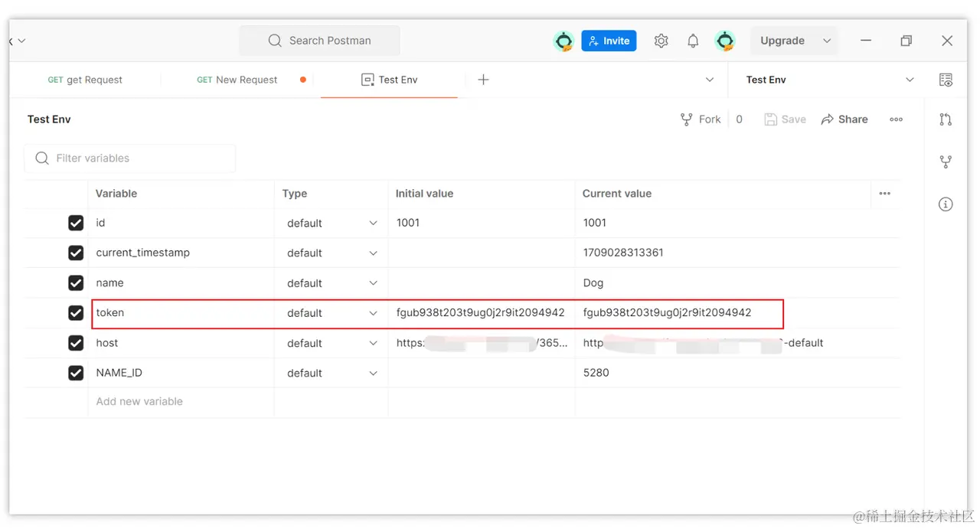Image resolution: width=980 pixels, height=529 pixels.
Task: Click the Share button
Action: tap(844, 119)
